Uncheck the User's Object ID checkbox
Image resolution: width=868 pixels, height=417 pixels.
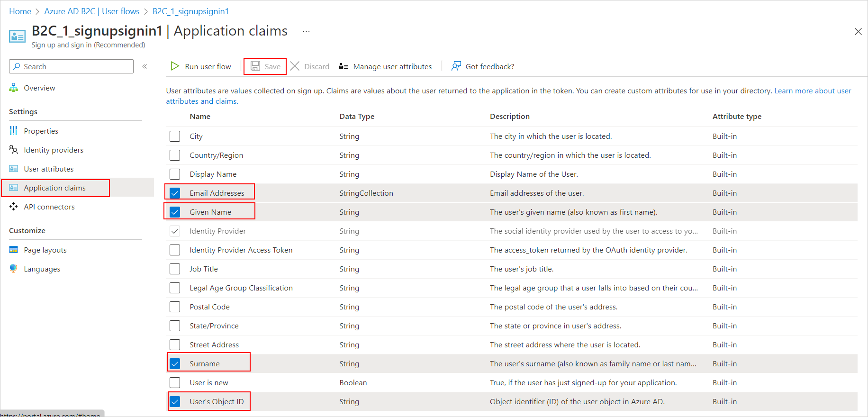tap(175, 401)
